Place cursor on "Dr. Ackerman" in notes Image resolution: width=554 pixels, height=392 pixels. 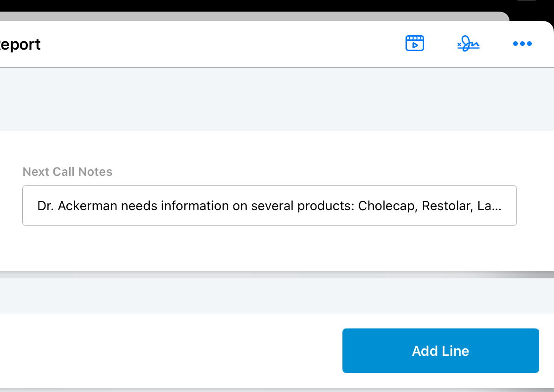click(77, 206)
